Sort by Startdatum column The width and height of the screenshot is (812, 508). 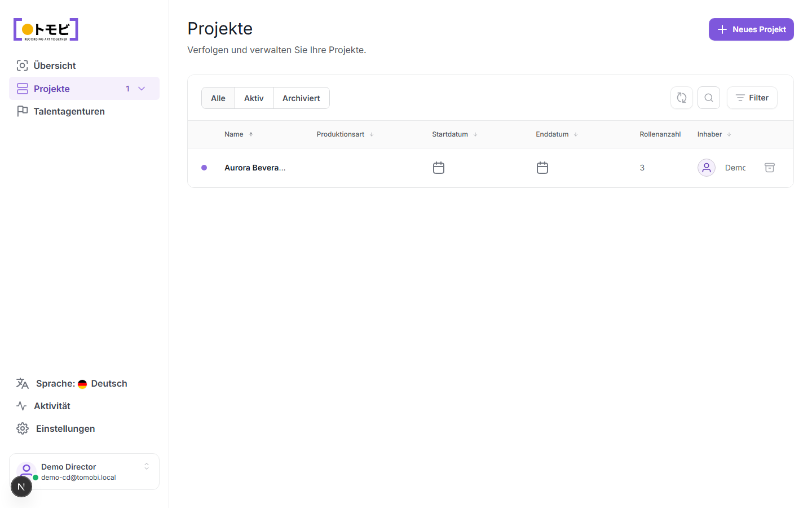click(455, 134)
